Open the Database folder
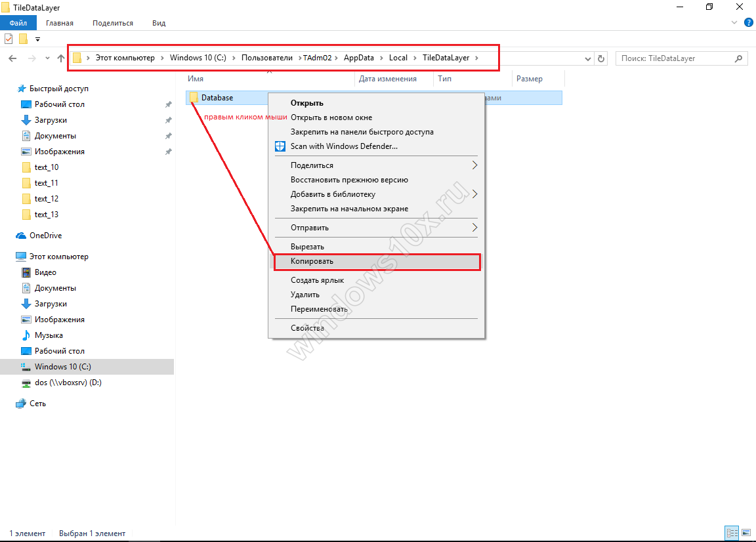The height and width of the screenshot is (542, 756). (217, 98)
